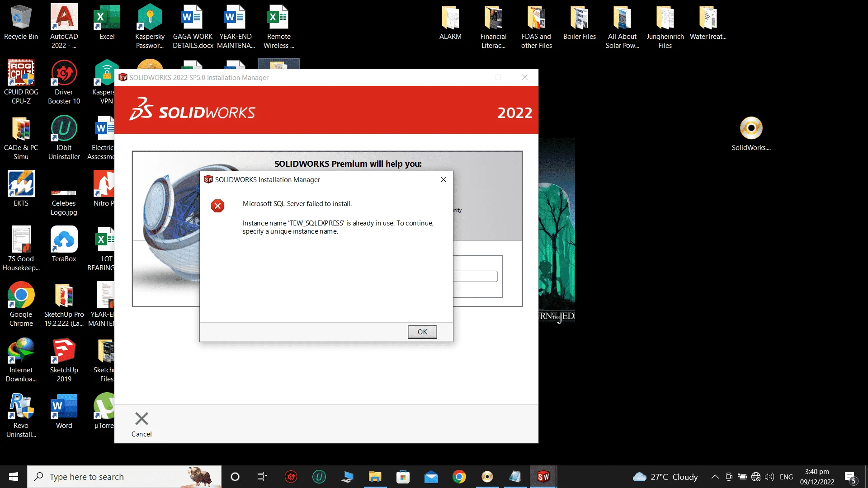This screenshot has height=488, width=868.
Task: Open the ENG language selector
Action: click(x=786, y=477)
